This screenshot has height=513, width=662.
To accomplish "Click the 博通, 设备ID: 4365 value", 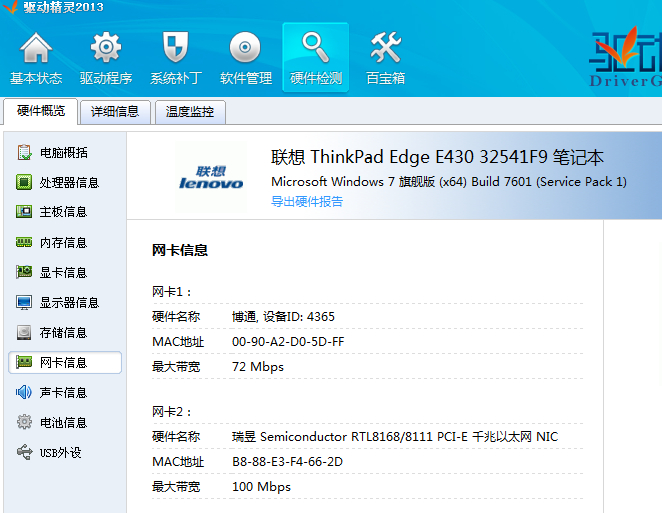I will pos(283,317).
